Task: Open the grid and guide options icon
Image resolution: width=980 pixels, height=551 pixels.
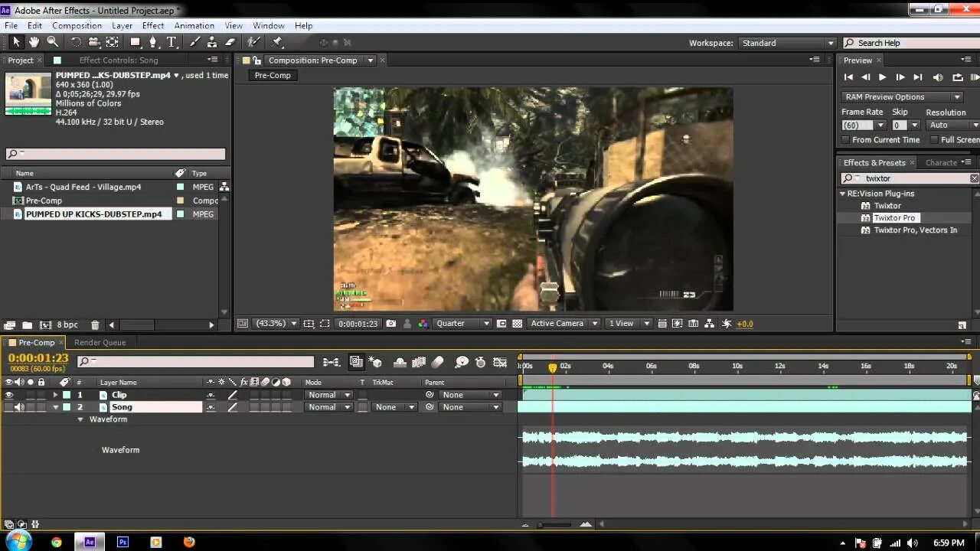Action: pyautogui.click(x=309, y=324)
